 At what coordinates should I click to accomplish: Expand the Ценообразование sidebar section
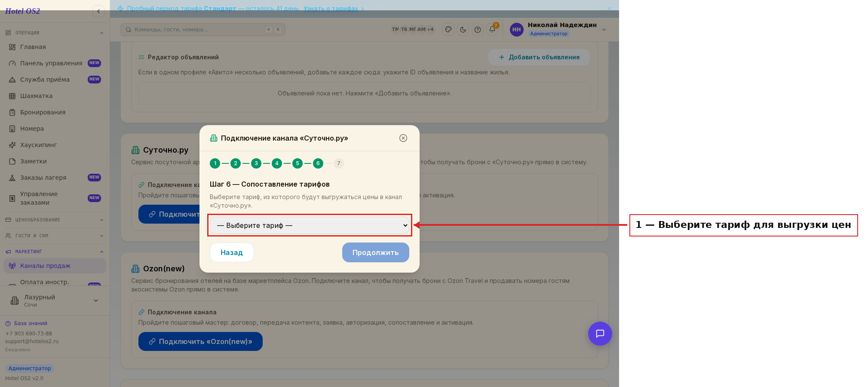coord(54,220)
